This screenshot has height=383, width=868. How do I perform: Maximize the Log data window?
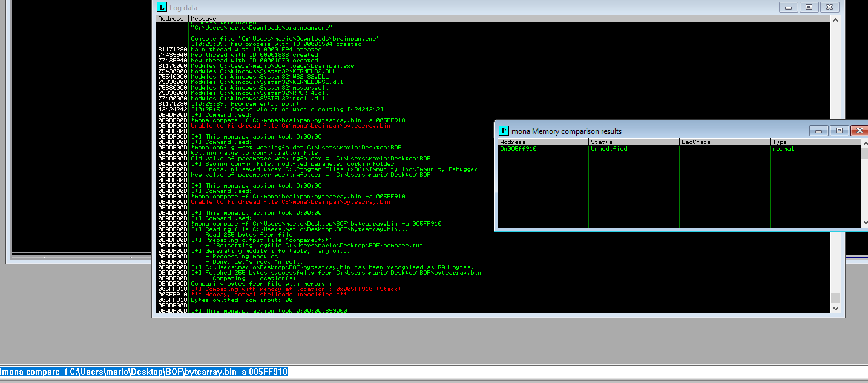[809, 7]
